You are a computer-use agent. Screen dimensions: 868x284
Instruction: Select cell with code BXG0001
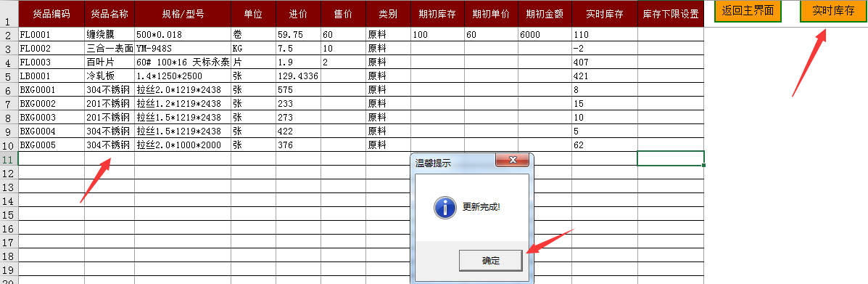click(51, 89)
